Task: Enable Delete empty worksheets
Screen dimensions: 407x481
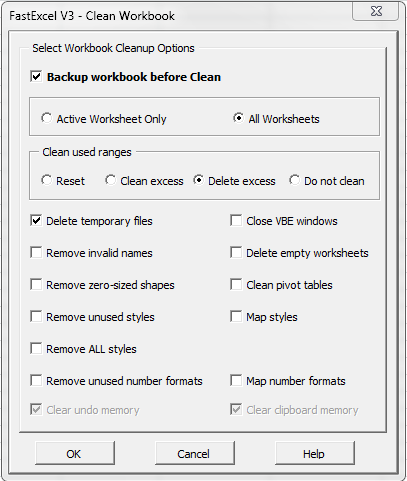Action: [236, 253]
